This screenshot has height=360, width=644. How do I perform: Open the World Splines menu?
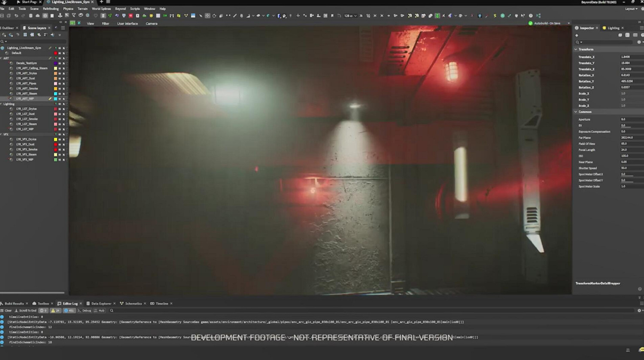(x=101, y=9)
